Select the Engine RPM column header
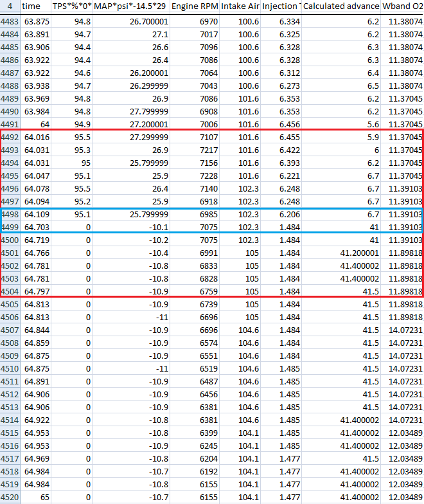This screenshot has width=424, height=504. [x=195, y=6]
